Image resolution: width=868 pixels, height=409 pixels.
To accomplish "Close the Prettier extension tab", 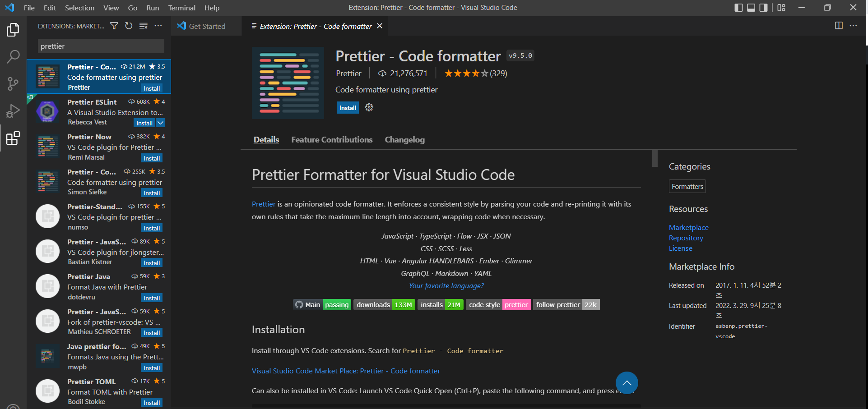I will click(x=380, y=26).
